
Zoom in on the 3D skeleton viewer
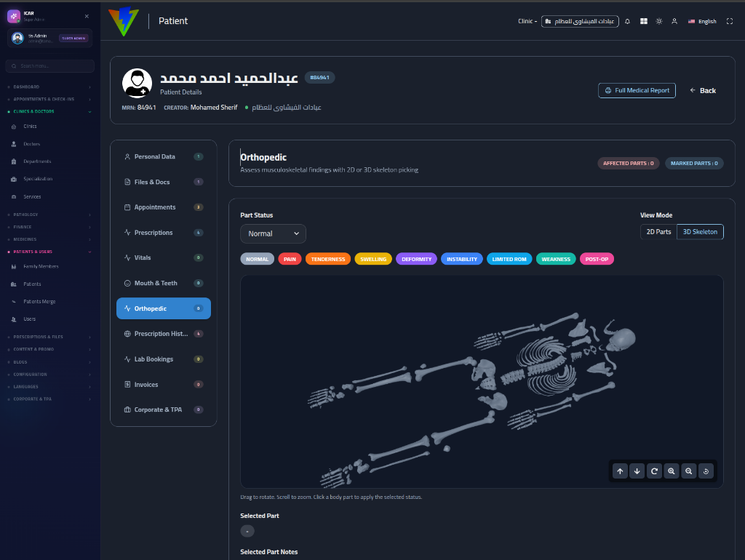[x=672, y=471]
